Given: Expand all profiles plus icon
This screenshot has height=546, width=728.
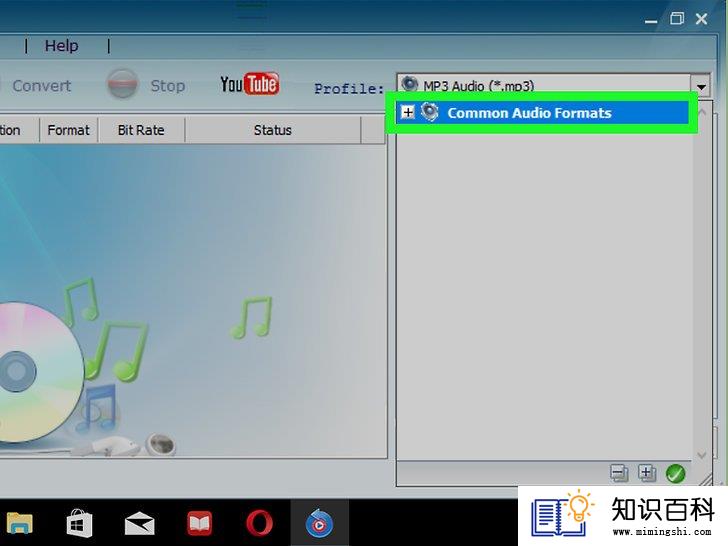Looking at the screenshot, I should click(647, 473).
